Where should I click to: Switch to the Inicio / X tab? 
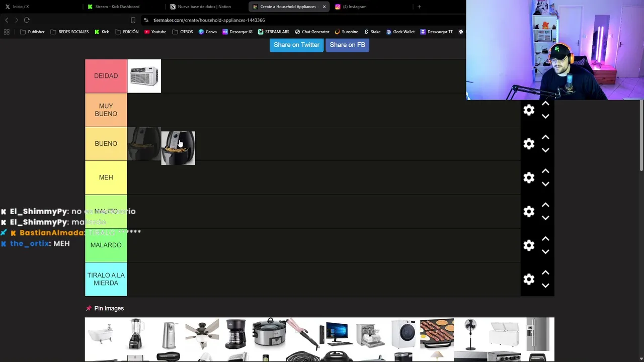click(41, 7)
